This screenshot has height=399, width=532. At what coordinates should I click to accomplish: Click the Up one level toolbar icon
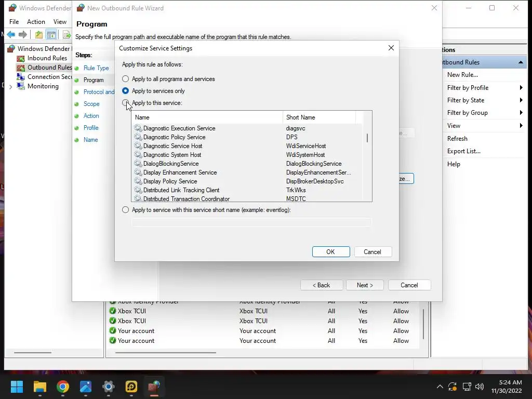[39, 34]
